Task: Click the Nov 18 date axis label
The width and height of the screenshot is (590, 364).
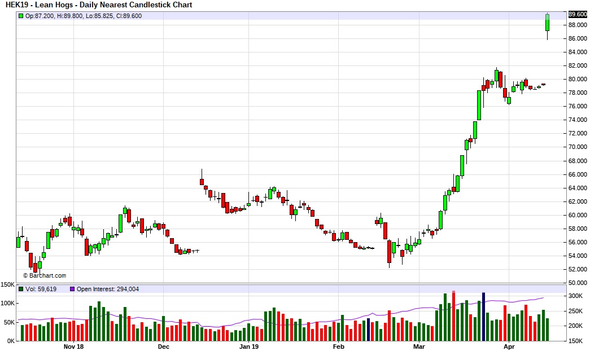Action: click(73, 347)
